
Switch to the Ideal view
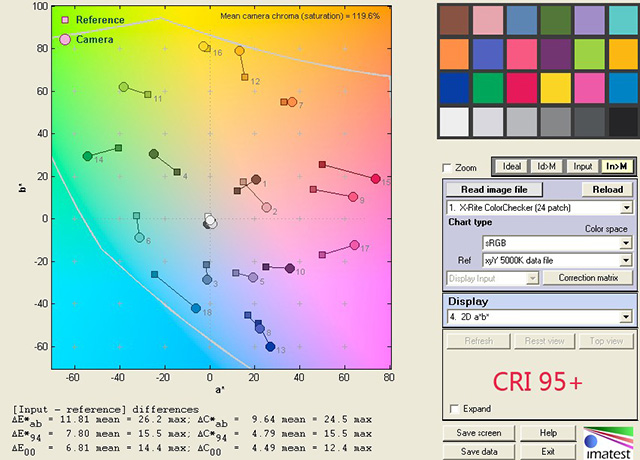[x=511, y=166]
